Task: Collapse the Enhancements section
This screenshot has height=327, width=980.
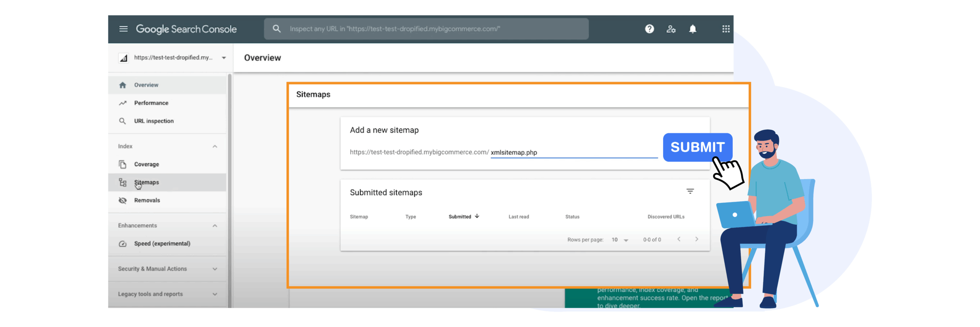Action: (215, 226)
